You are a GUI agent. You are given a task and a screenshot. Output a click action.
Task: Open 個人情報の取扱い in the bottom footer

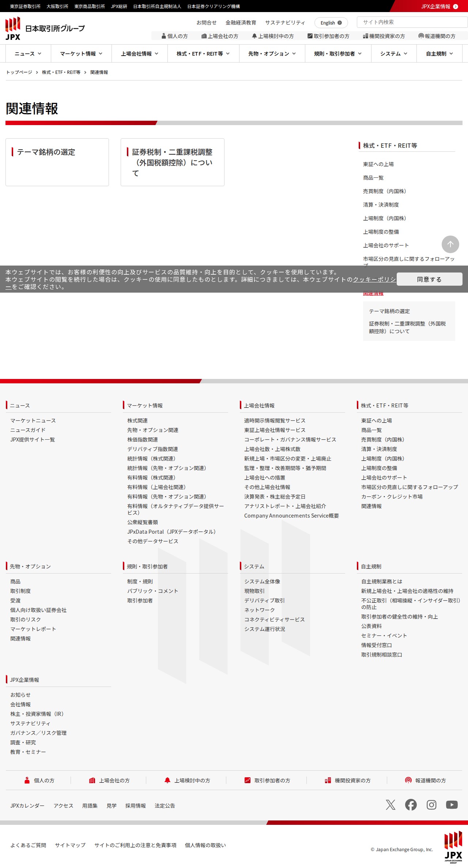tap(205, 845)
